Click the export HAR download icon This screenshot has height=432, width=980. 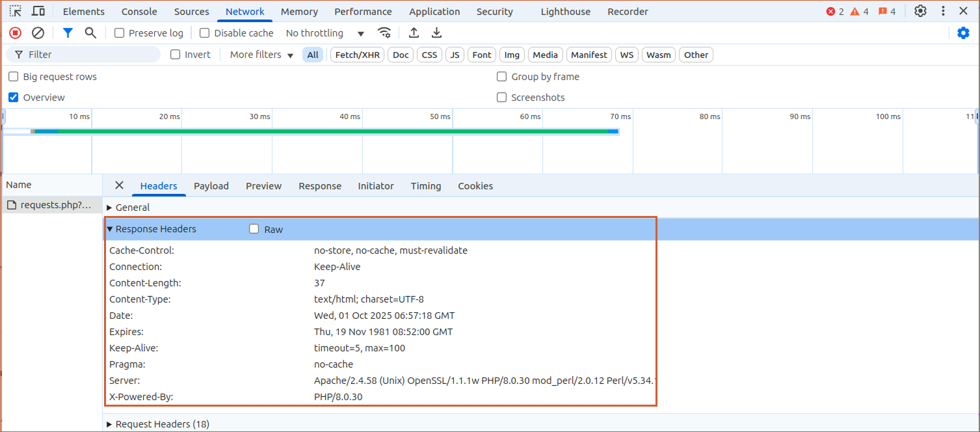[x=437, y=33]
